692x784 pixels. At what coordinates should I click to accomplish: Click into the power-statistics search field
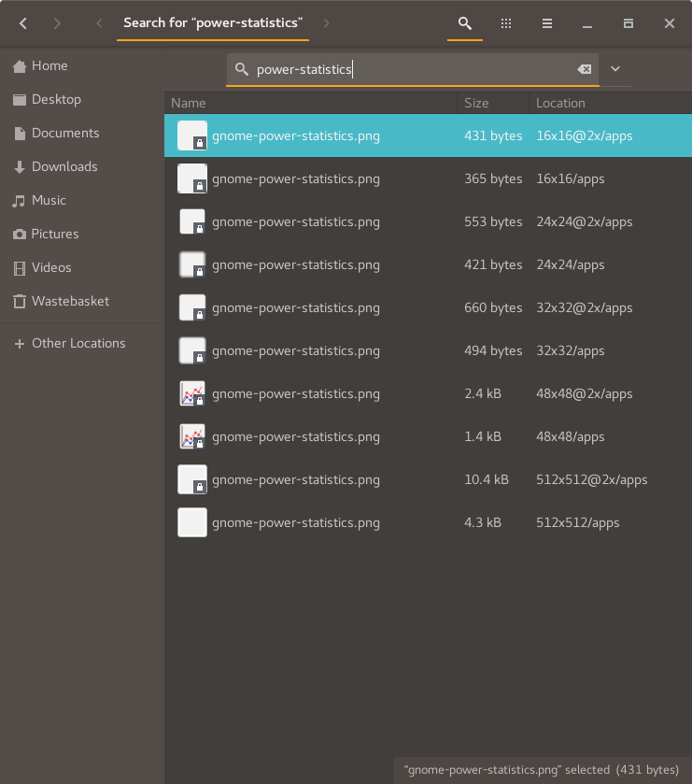coord(412,69)
